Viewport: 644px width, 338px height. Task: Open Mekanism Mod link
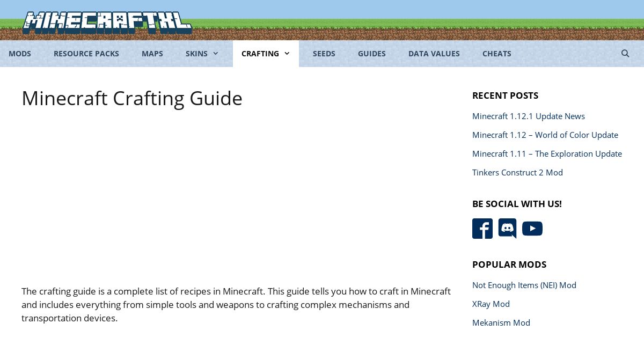[501, 322]
